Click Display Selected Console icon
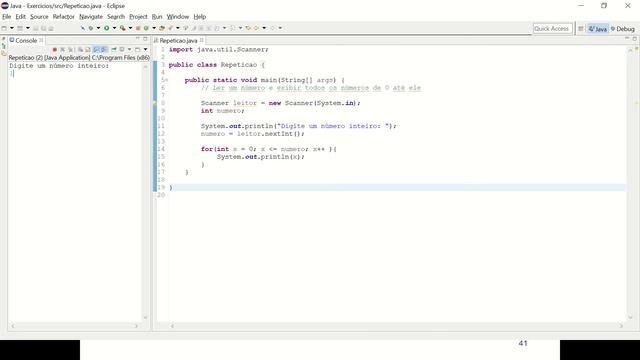Image resolution: width=640 pixels, height=360 pixels. pyautogui.click(x=122, y=49)
